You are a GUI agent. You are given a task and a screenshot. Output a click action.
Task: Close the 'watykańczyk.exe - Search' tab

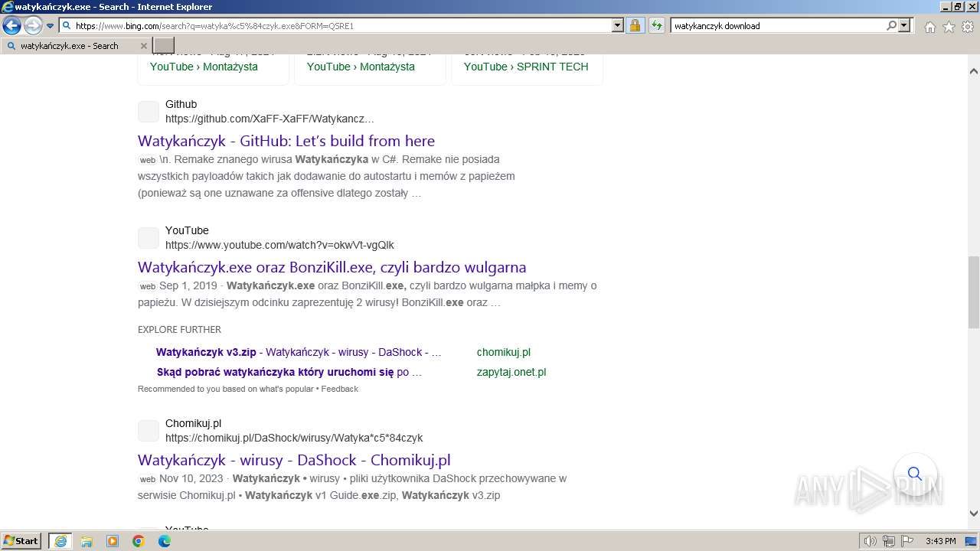pyautogui.click(x=143, y=46)
